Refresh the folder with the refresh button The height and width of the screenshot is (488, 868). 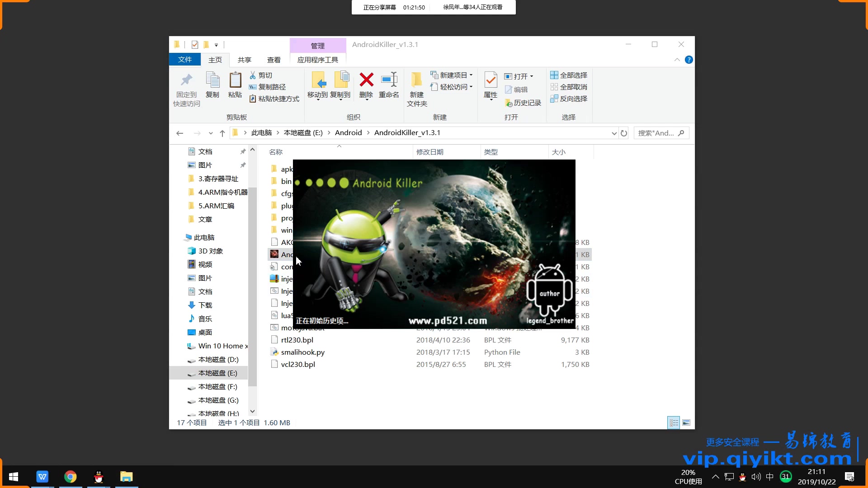pyautogui.click(x=624, y=133)
